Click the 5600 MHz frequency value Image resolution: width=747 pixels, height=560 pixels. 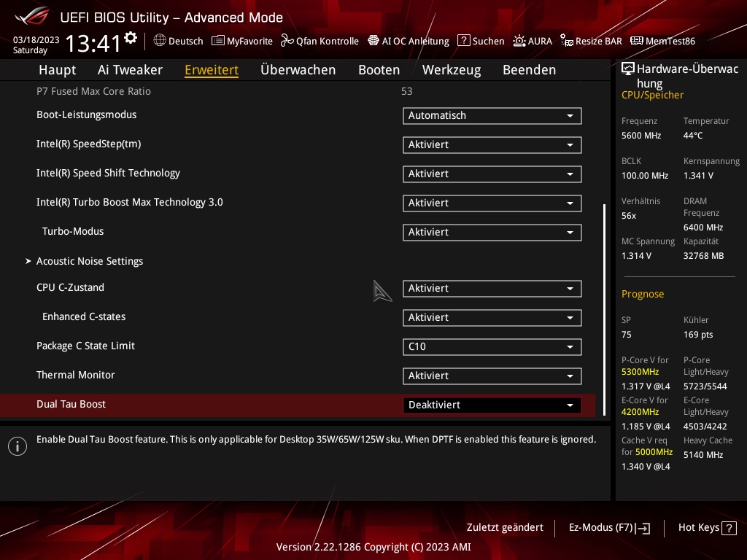click(x=640, y=135)
